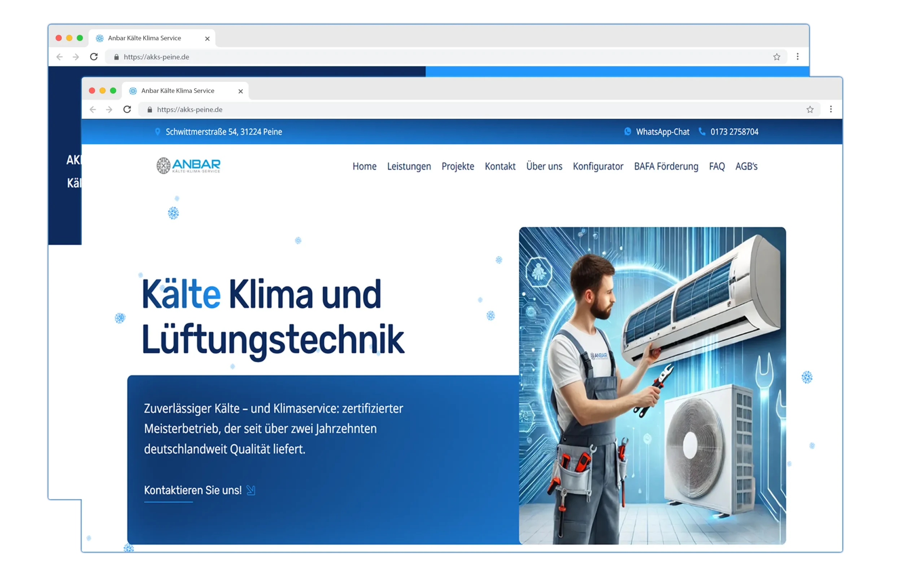924x570 pixels.
Task: Open the Leistungen menu item
Action: coord(409,166)
